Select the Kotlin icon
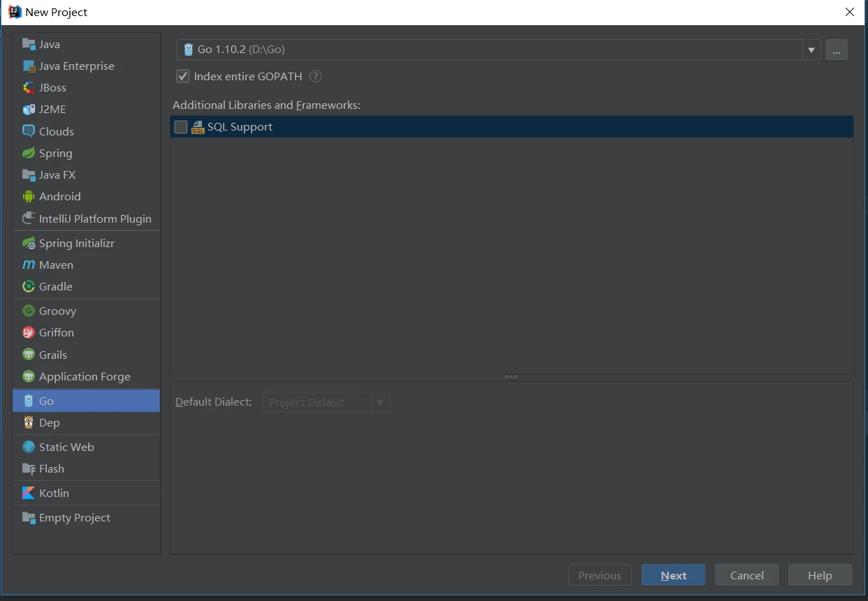Viewport: 868px width, 601px height. click(29, 493)
